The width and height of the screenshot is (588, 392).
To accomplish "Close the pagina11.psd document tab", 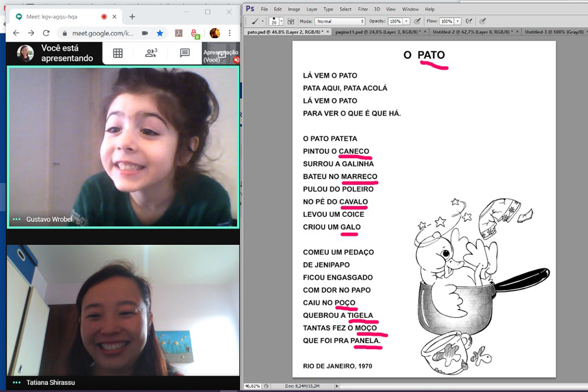I will 425,32.
